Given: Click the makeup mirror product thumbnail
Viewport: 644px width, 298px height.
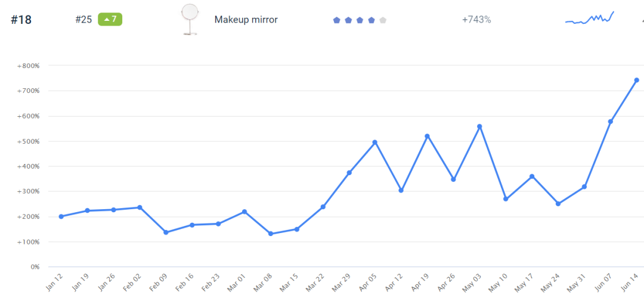Looking at the screenshot, I should (190, 20).
